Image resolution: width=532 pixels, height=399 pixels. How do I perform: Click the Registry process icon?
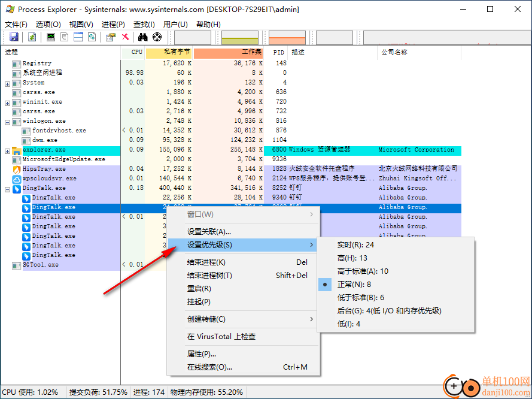tap(16, 64)
